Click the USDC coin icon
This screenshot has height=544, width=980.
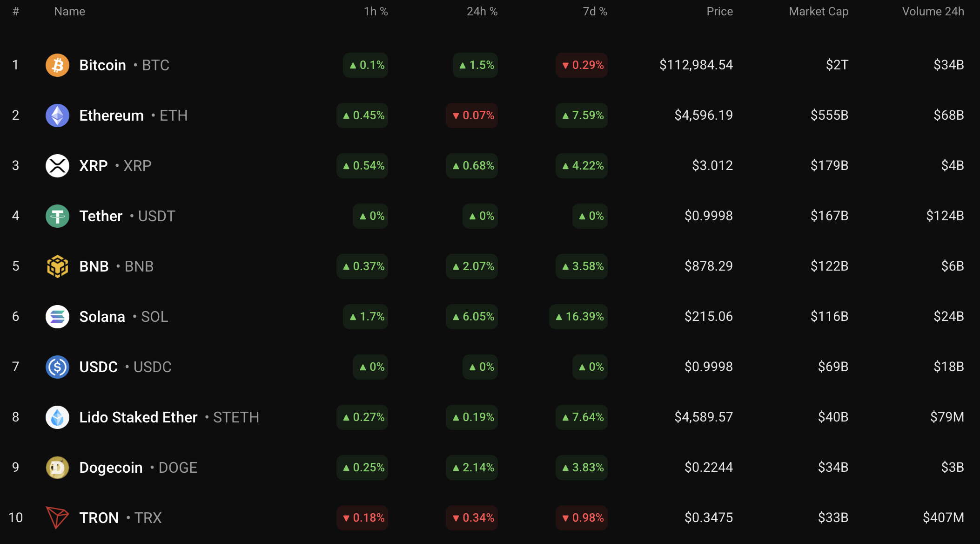(57, 367)
